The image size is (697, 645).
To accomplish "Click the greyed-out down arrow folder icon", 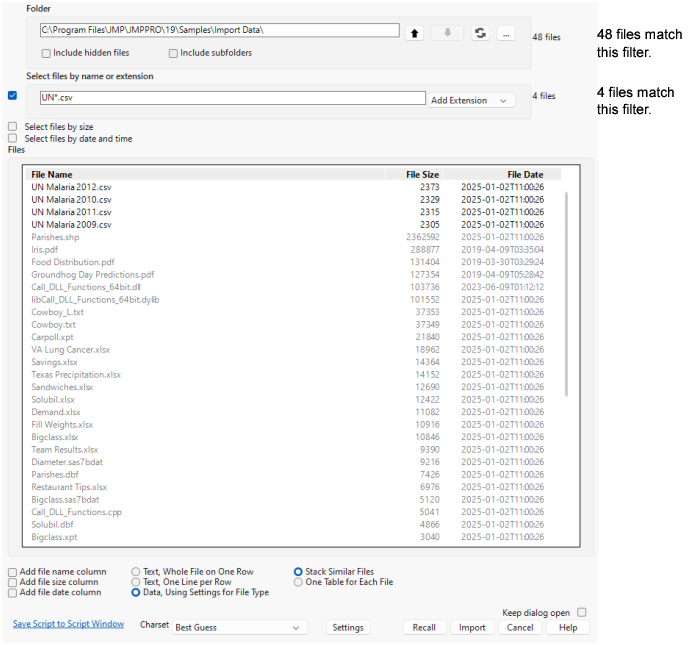I will [x=447, y=33].
